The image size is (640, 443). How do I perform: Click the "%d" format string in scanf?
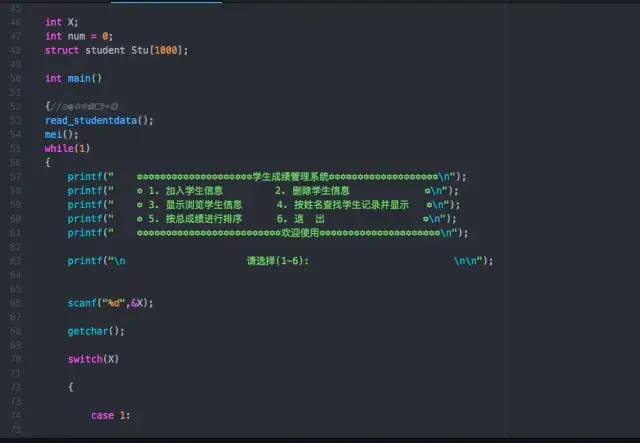click(113, 303)
